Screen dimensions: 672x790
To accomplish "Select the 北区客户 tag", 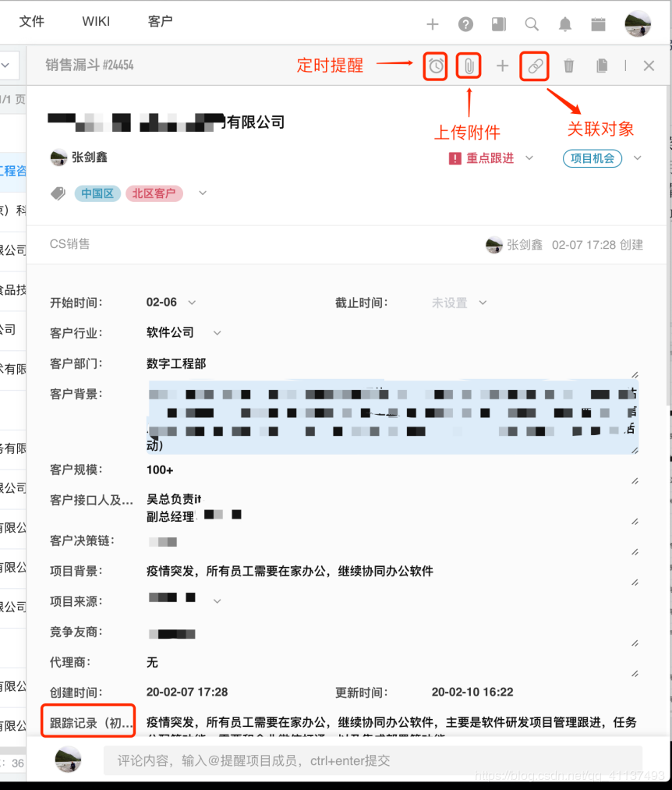I will 154,193.
